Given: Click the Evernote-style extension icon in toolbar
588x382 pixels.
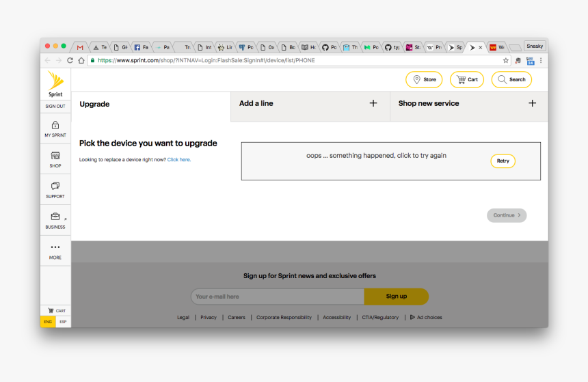Looking at the screenshot, I should [x=518, y=60].
